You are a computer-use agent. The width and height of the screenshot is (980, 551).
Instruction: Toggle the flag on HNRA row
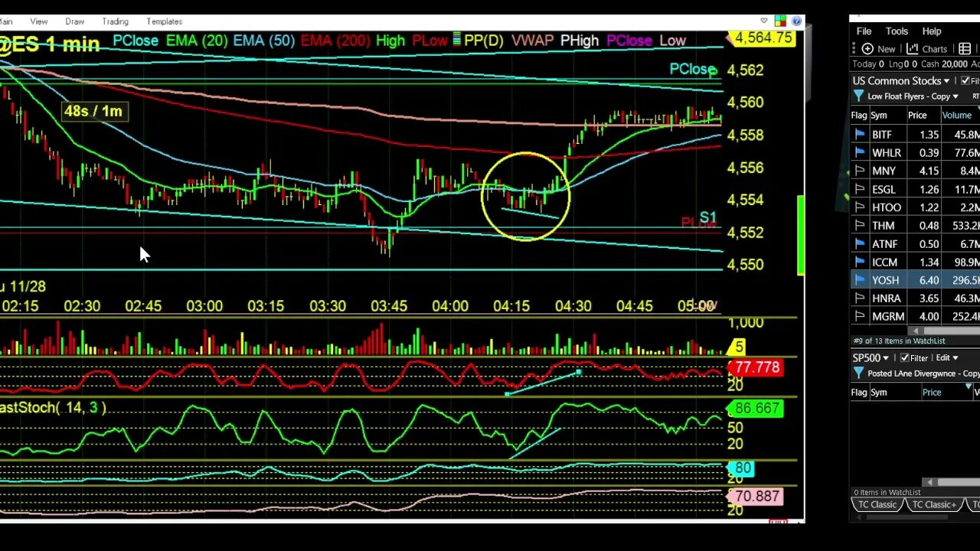point(859,298)
